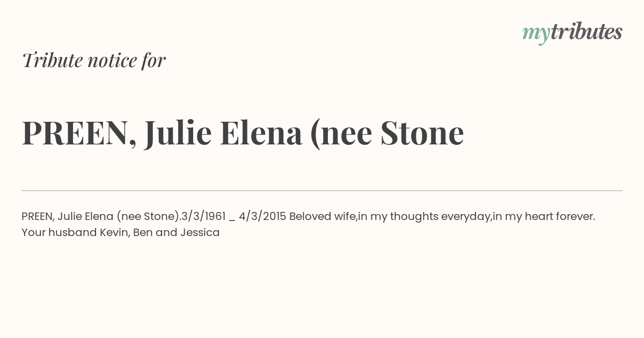Screen dimensions: 644x338
Task: Click the green "my" part of logo
Action: (536, 35)
